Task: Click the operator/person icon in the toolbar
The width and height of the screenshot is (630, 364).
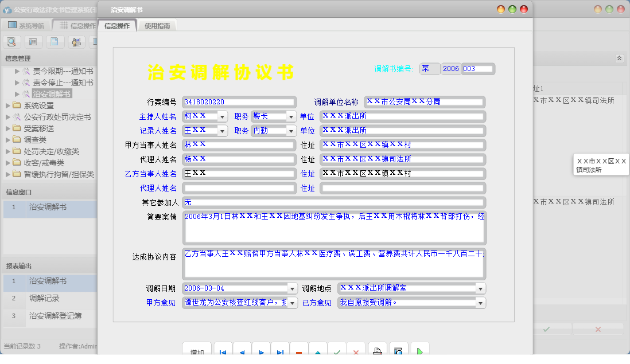Action: [77, 42]
